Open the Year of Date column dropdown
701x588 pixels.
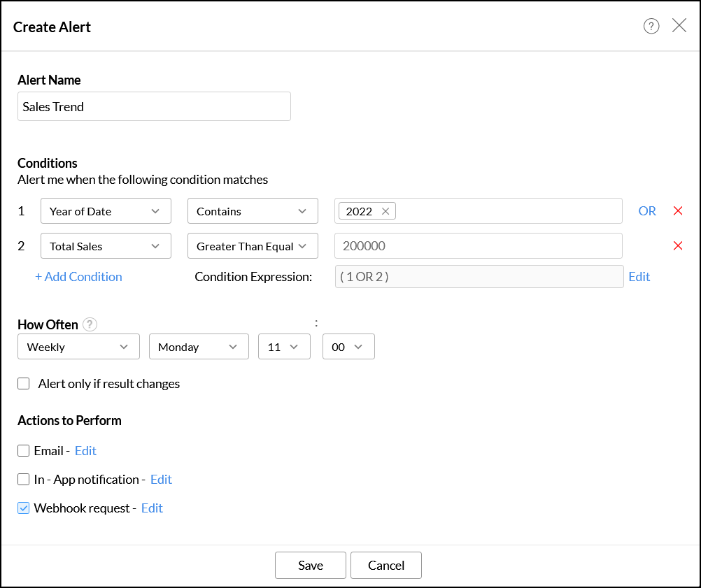(x=106, y=211)
